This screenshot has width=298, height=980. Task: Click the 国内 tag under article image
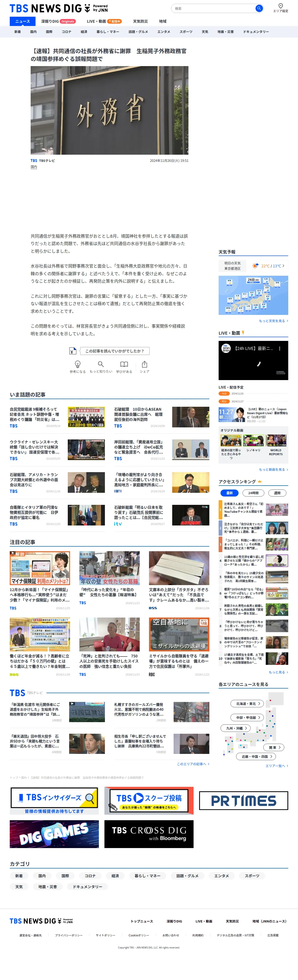tap(34, 167)
